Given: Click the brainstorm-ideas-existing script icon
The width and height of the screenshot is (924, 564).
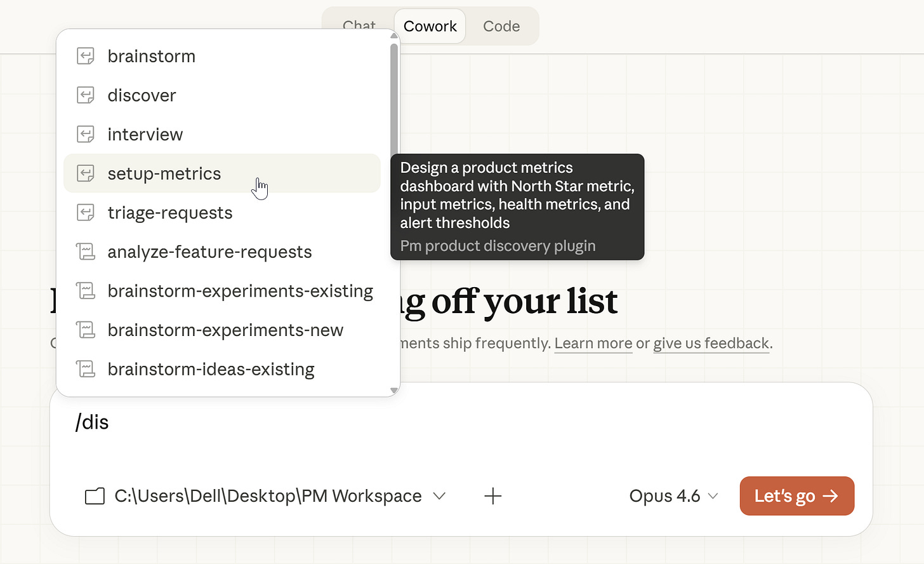Looking at the screenshot, I should coord(86,368).
